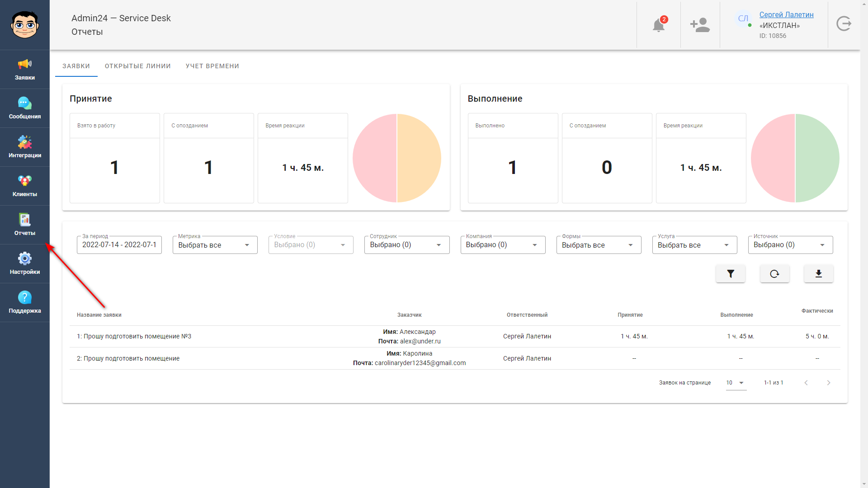Open Настройки from the sidebar
This screenshot has width=868, height=488.
25,264
